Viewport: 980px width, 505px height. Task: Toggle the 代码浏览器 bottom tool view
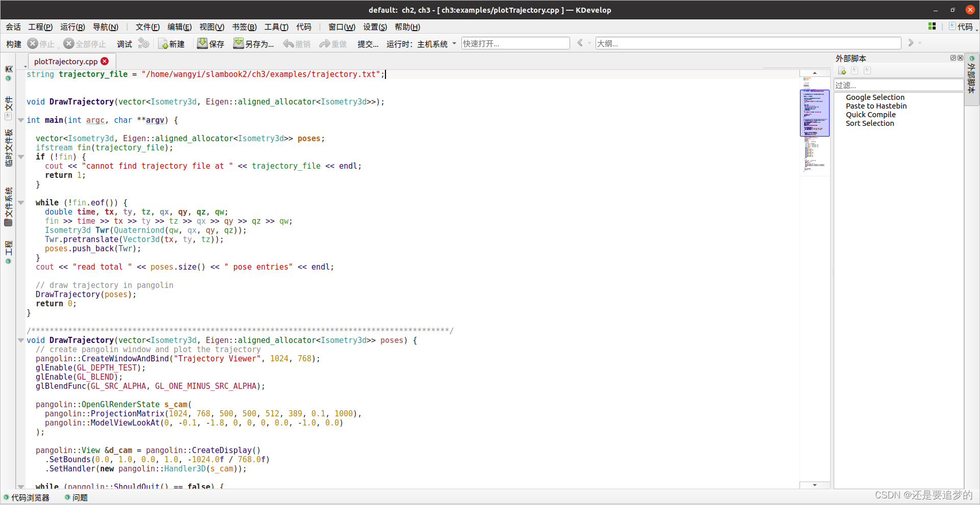[27, 497]
